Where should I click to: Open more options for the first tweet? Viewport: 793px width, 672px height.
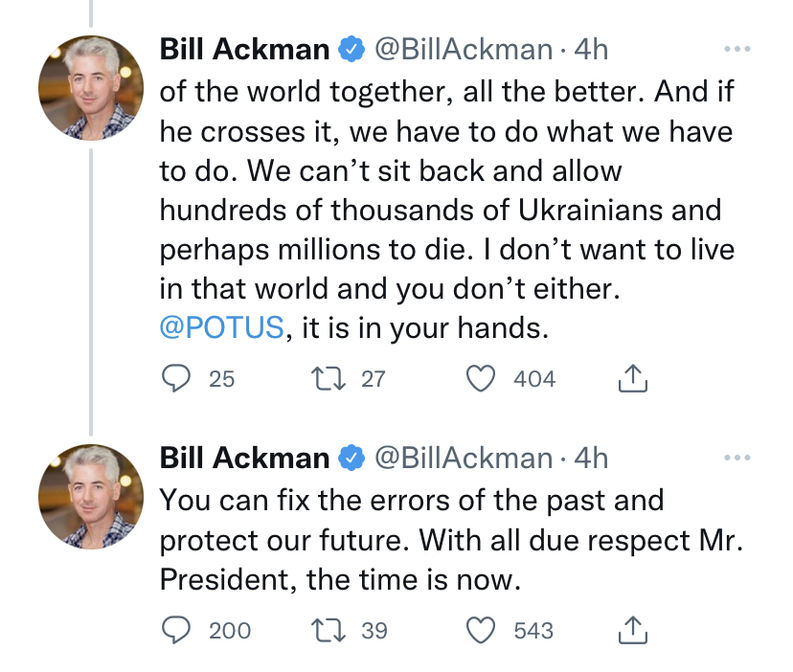click(736, 49)
